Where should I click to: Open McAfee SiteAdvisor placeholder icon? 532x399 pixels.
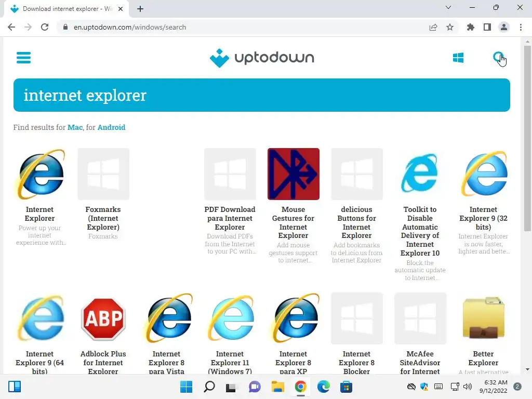pyautogui.click(x=420, y=318)
